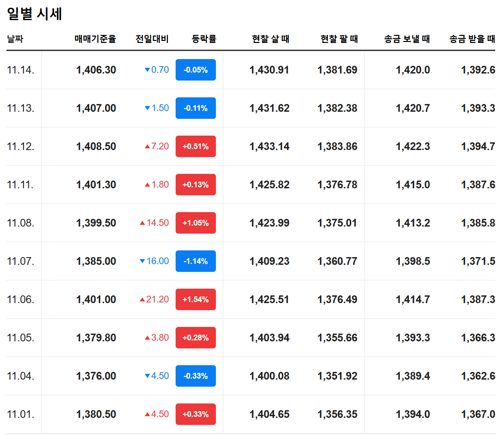Click the +0.33% change badge for 11.01.
The width and height of the screenshot is (504, 436).
195,414
